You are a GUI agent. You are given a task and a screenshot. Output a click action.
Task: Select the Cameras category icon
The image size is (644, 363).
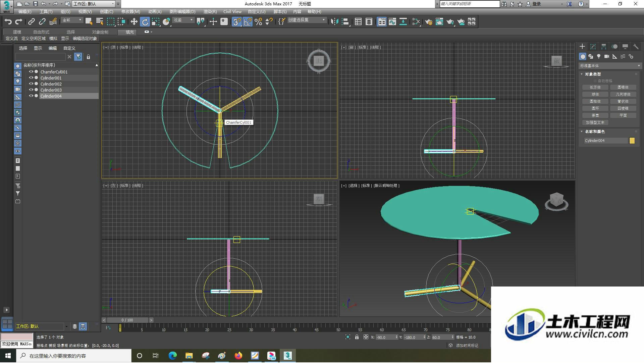pos(607,56)
